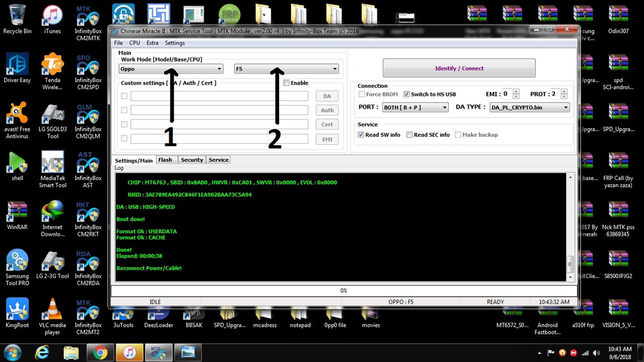Open the InfinityBox CM2RDA shortcut
The width and height of the screenshot is (644, 362).
click(88, 267)
